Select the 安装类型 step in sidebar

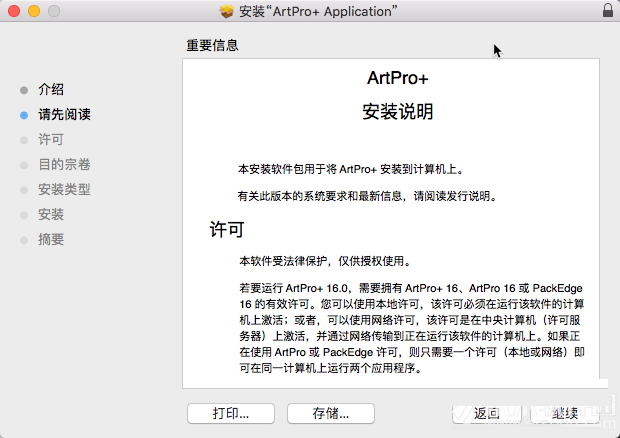64,189
